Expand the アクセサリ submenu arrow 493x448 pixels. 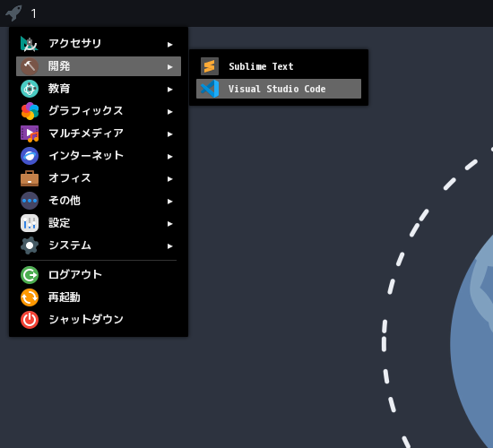(x=169, y=45)
